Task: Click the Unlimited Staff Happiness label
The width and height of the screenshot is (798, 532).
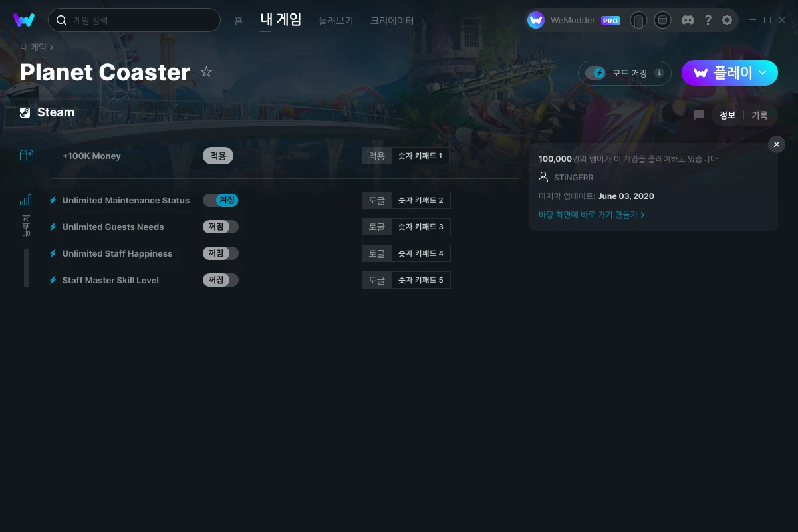Action: [117, 253]
